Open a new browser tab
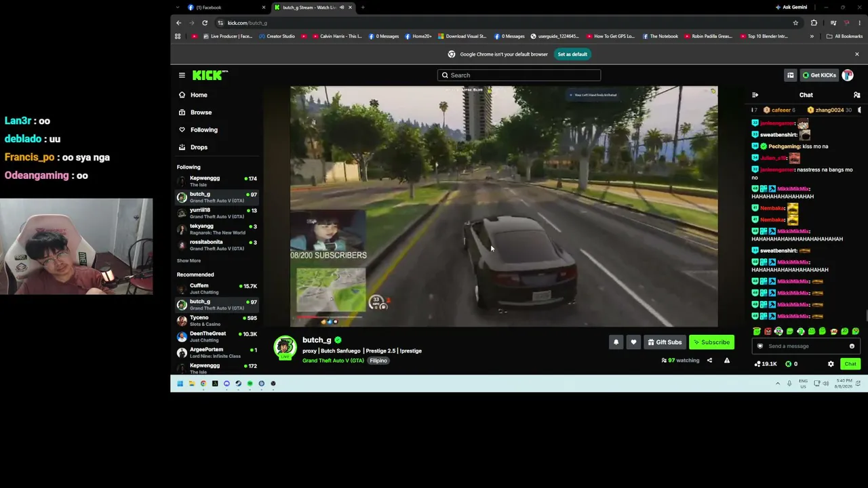 point(363,7)
